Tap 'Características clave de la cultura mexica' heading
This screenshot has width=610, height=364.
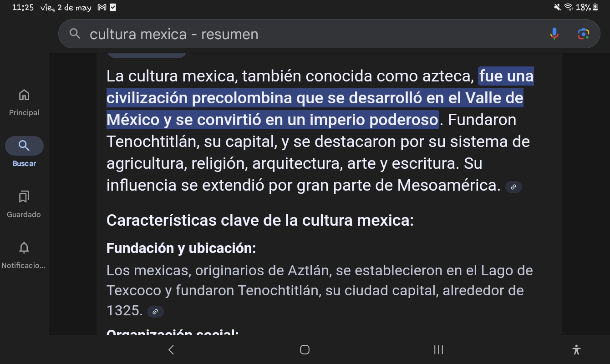tap(260, 220)
